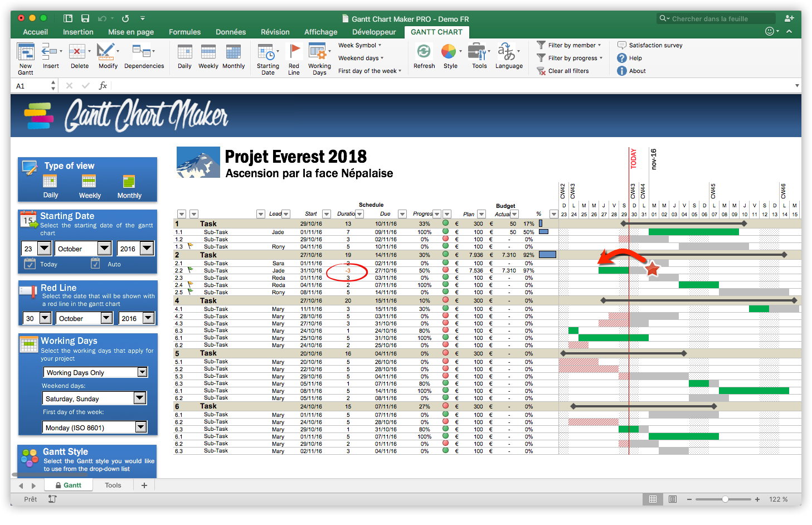This screenshot has width=812, height=525.
Task: Open the Formules tab
Action: [185, 32]
